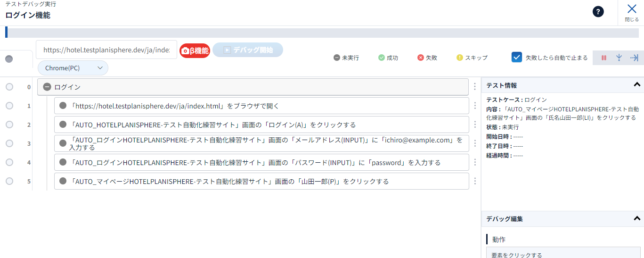
Task: Select the step clicking 山田一郎(P)
Action: pos(261,181)
